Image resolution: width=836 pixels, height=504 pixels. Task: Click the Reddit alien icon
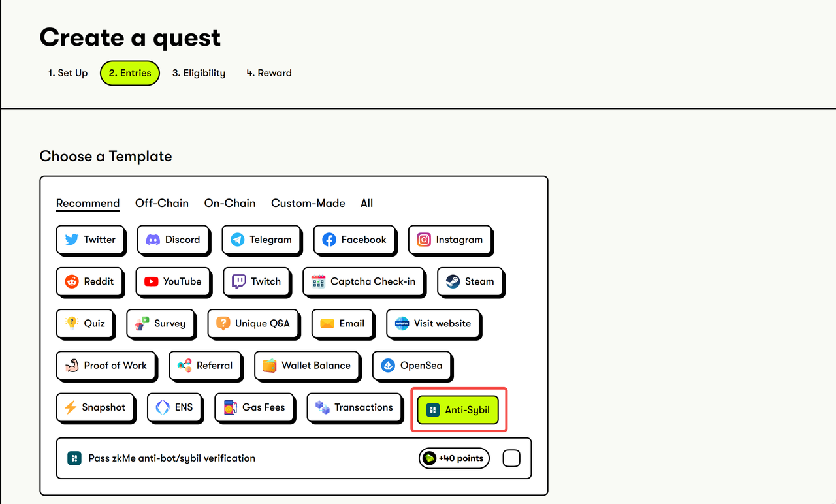point(71,281)
